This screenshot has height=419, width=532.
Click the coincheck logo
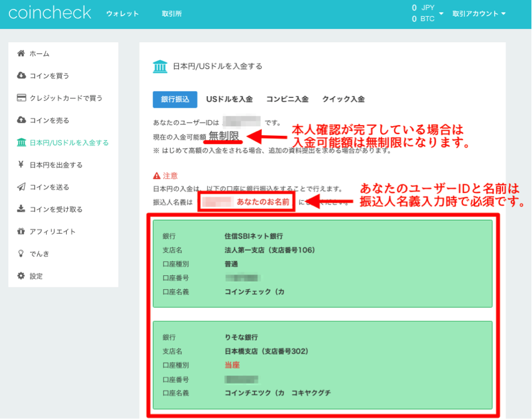pos(49,13)
